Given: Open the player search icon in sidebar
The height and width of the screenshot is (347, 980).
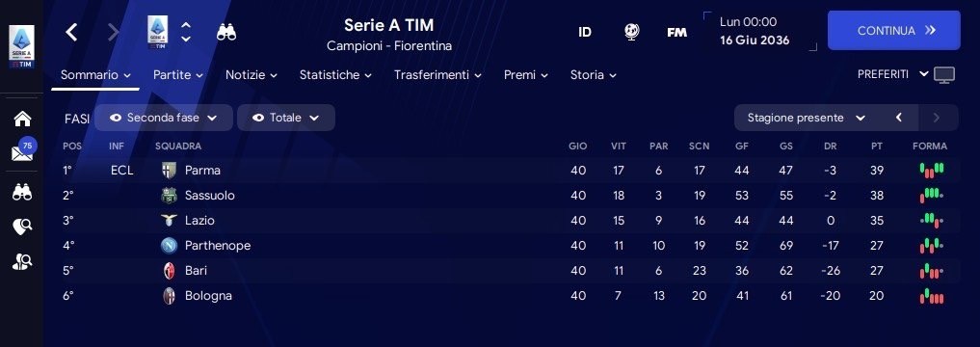Looking at the screenshot, I should click(22, 262).
